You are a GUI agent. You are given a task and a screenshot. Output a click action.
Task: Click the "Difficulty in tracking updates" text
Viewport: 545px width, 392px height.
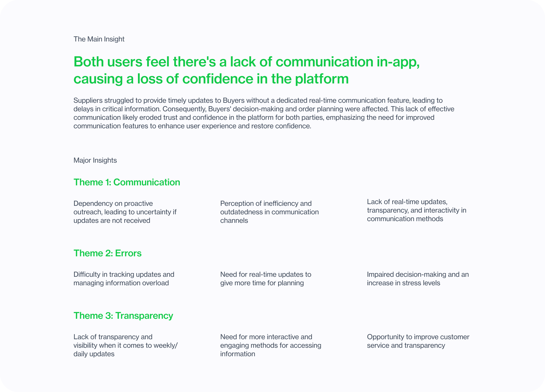pos(124,279)
